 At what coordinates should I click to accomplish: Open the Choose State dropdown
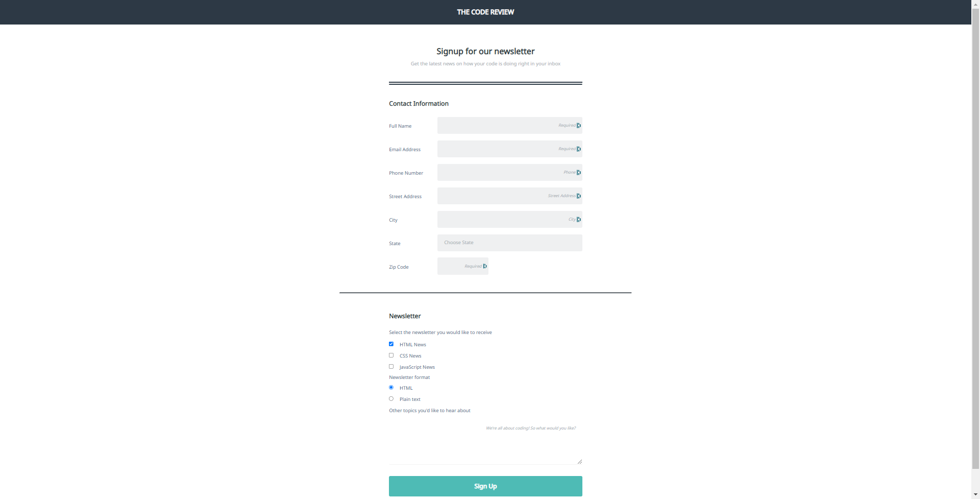(509, 243)
